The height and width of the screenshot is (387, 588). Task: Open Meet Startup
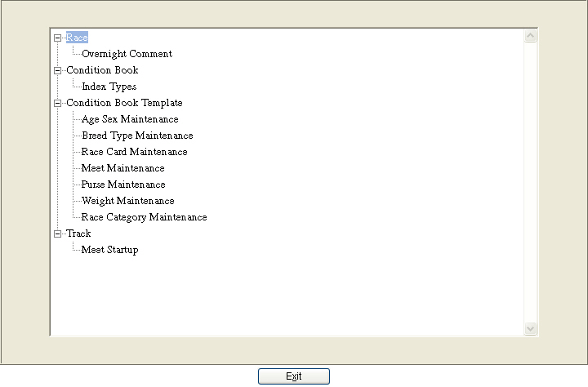pos(109,250)
